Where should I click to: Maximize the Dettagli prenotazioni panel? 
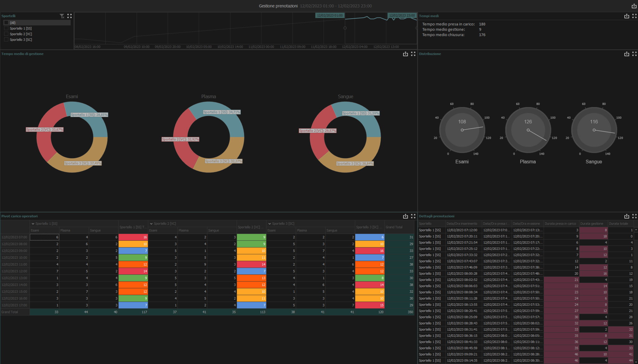coord(634,216)
